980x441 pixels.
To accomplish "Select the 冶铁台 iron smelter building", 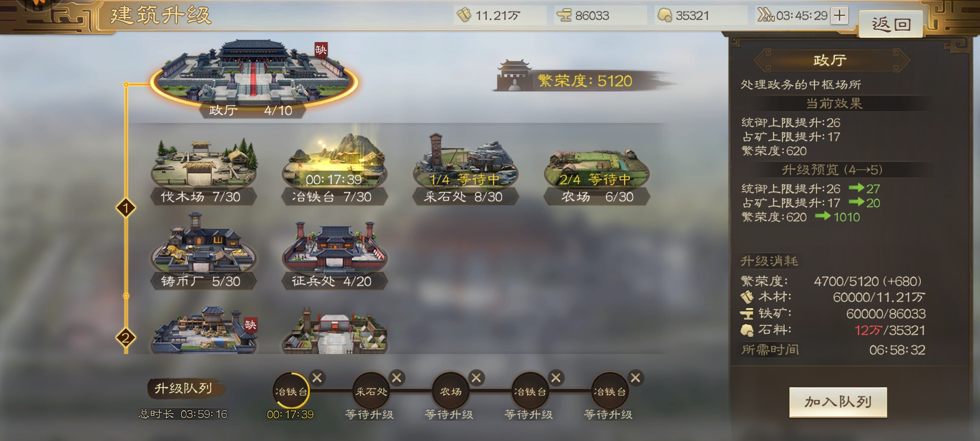I will pos(334,169).
